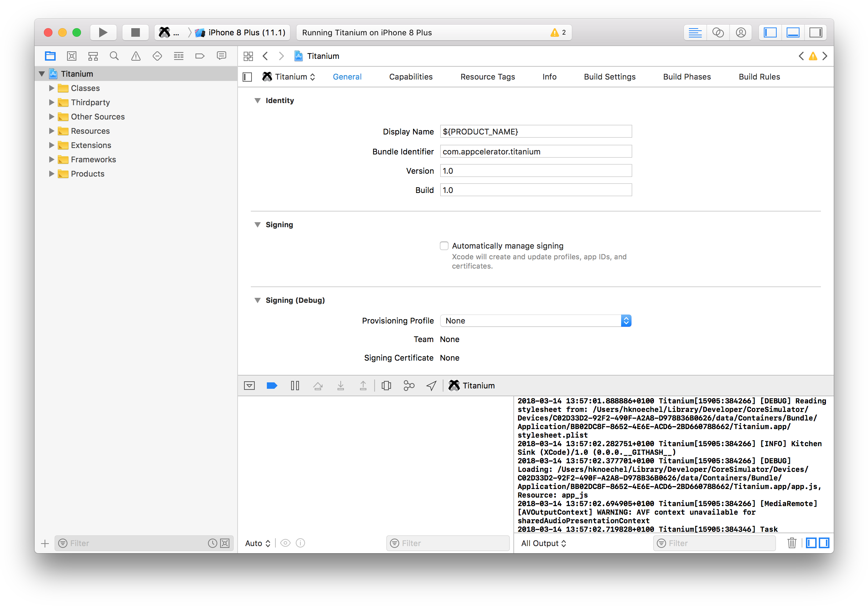Open the All Output console dropdown

click(x=543, y=543)
